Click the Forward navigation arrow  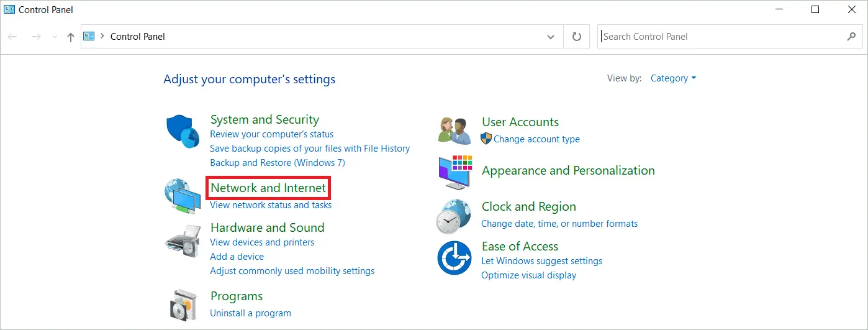36,37
